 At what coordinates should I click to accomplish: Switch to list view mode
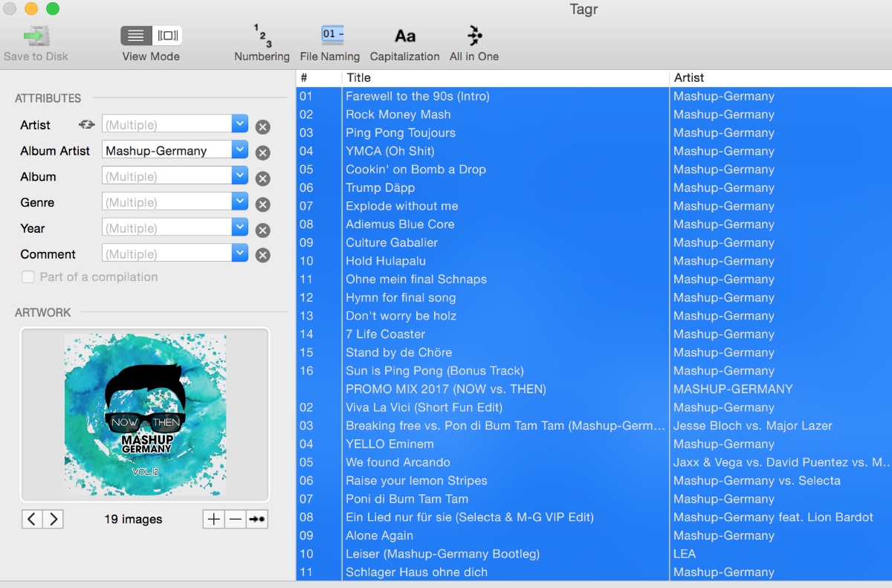click(x=135, y=35)
